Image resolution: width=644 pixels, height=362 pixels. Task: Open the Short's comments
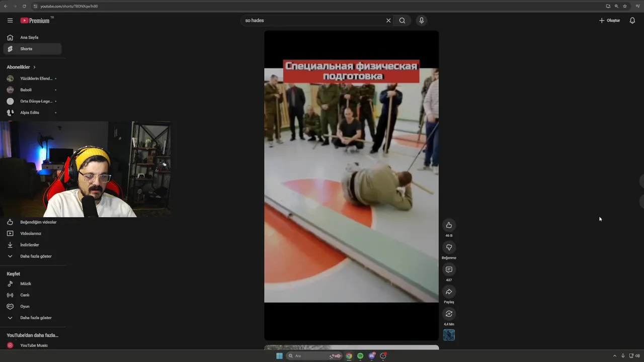(x=449, y=269)
